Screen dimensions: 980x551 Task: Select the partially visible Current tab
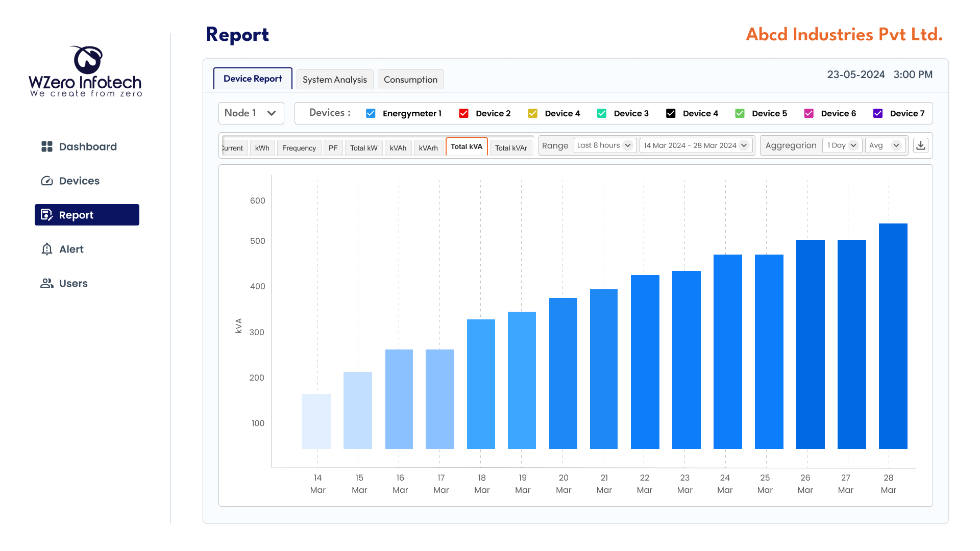234,148
